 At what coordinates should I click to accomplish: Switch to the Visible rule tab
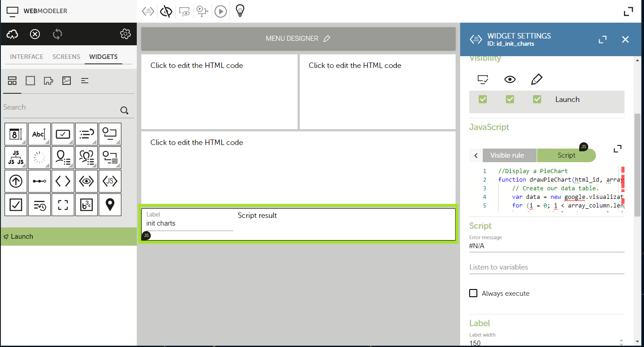coord(509,155)
